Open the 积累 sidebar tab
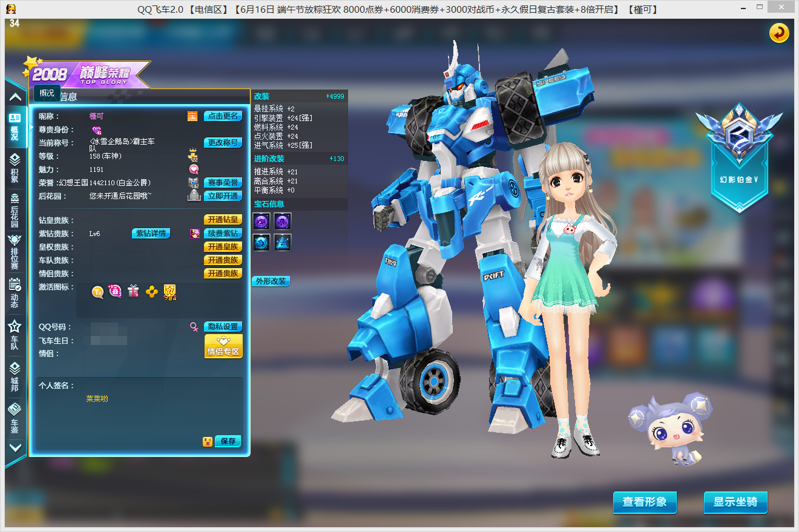The width and height of the screenshot is (799, 532). click(x=15, y=168)
